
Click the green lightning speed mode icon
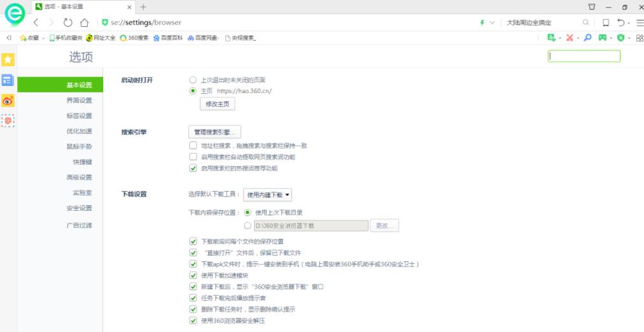(482, 23)
